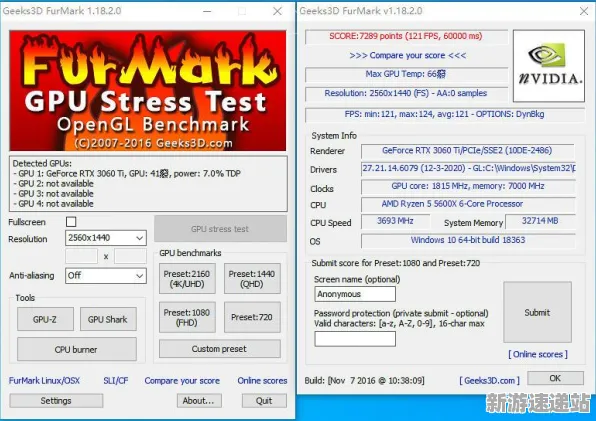Open Compare your score link in main window
The width and height of the screenshot is (596, 421).
pyautogui.click(x=182, y=380)
